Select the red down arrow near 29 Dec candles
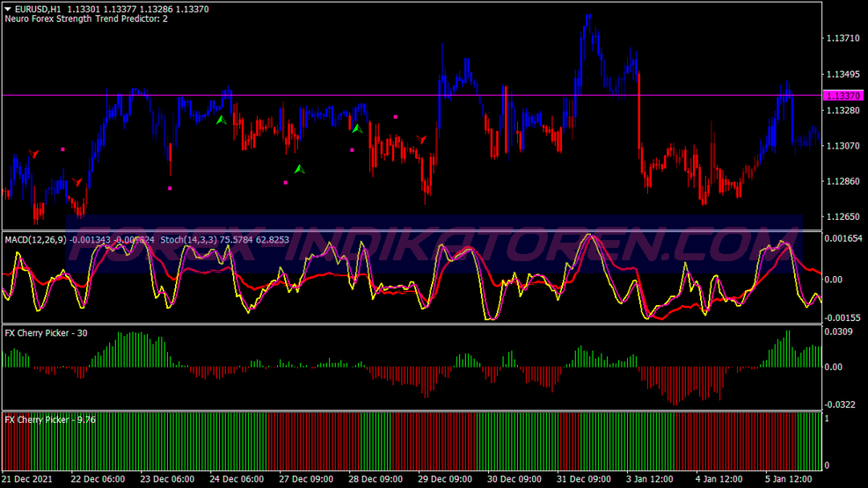This screenshot has width=868, height=488. [x=421, y=140]
